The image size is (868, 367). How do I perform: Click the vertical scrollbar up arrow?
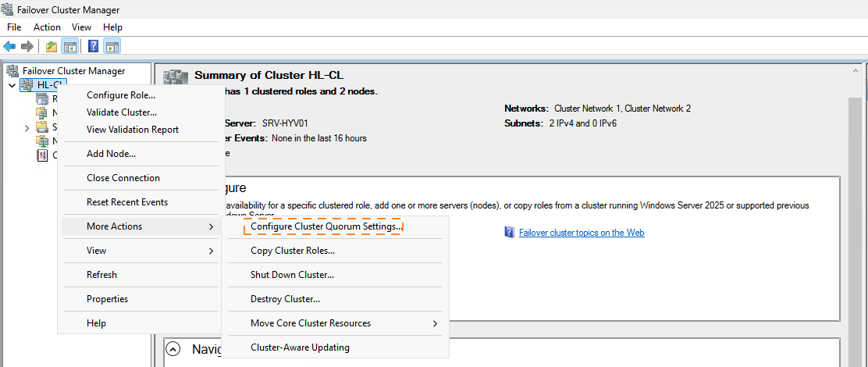pyautogui.click(x=856, y=70)
